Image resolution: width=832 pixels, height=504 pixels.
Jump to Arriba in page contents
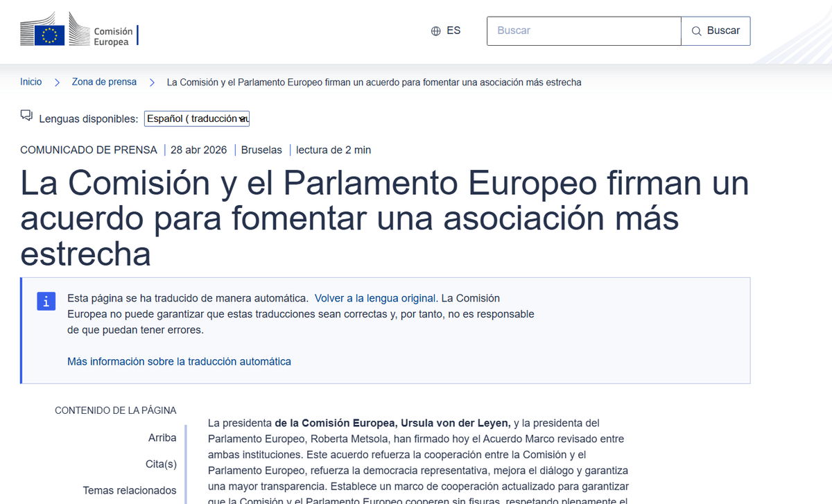point(162,437)
